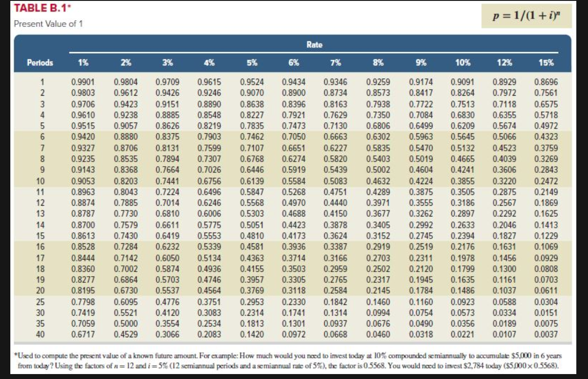Click value 0.6446 for 9 periods at 5%
Screen dimensions: 588x379
pyautogui.click(x=252, y=170)
